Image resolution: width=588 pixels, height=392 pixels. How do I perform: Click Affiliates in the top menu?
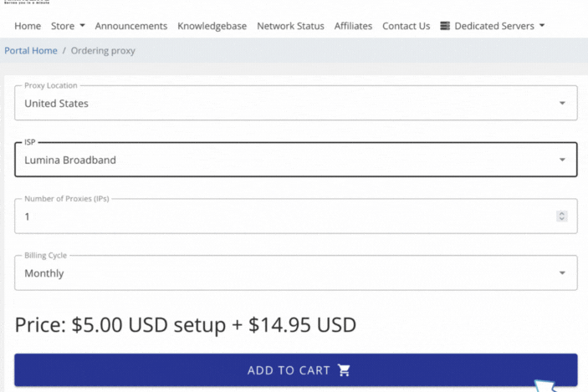pyautogui.click(x=353, y=26)
